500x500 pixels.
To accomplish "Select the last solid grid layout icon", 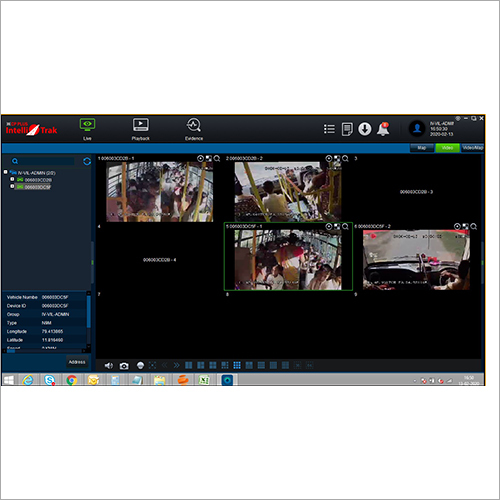I will [285, 365].
